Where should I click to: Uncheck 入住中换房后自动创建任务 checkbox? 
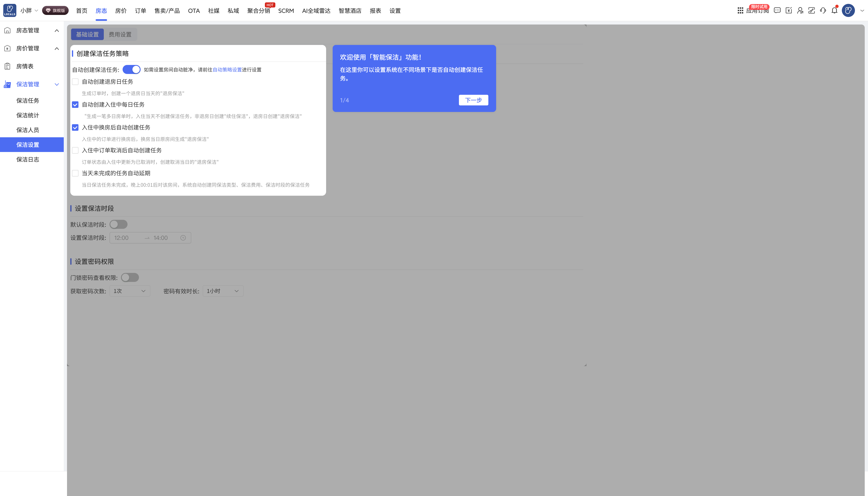(75, 127)
